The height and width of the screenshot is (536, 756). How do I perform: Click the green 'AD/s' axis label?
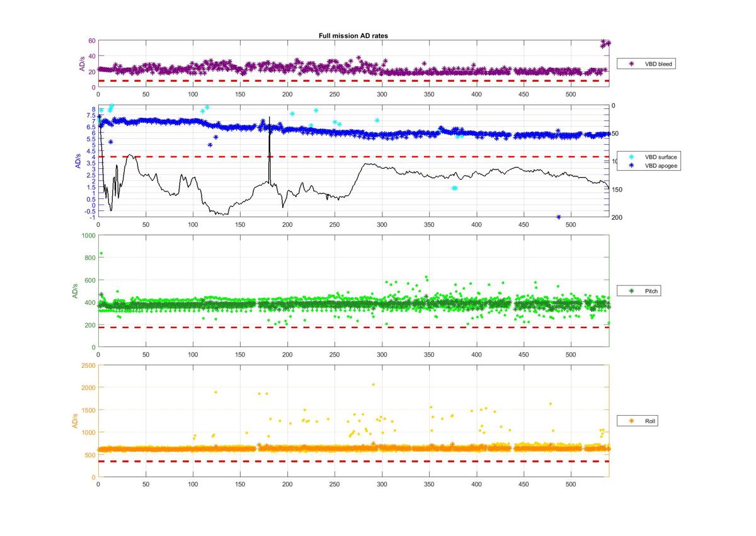74,291
